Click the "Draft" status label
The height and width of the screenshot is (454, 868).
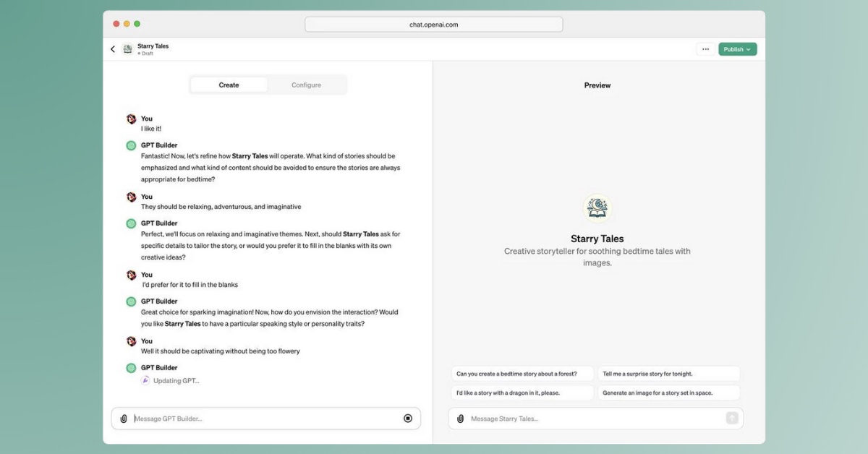[147, 53]
